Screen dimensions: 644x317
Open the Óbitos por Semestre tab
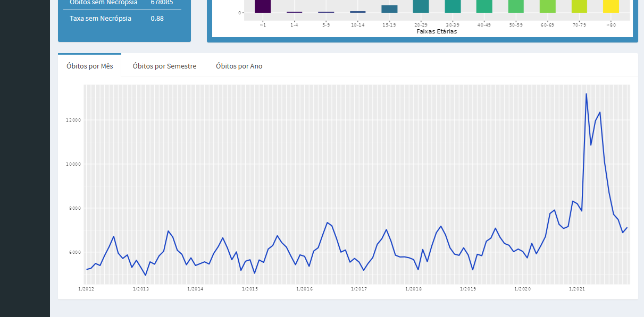164,66
